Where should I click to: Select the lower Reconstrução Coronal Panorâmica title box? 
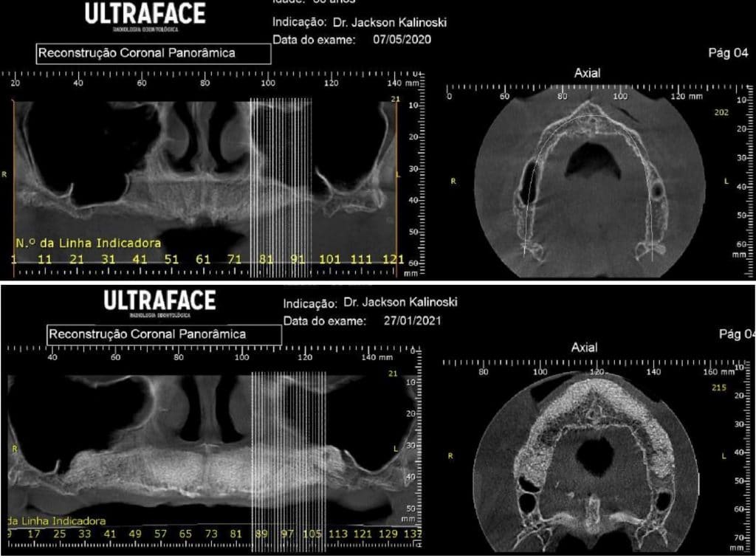pyautogui.click(x=164, y=334)
